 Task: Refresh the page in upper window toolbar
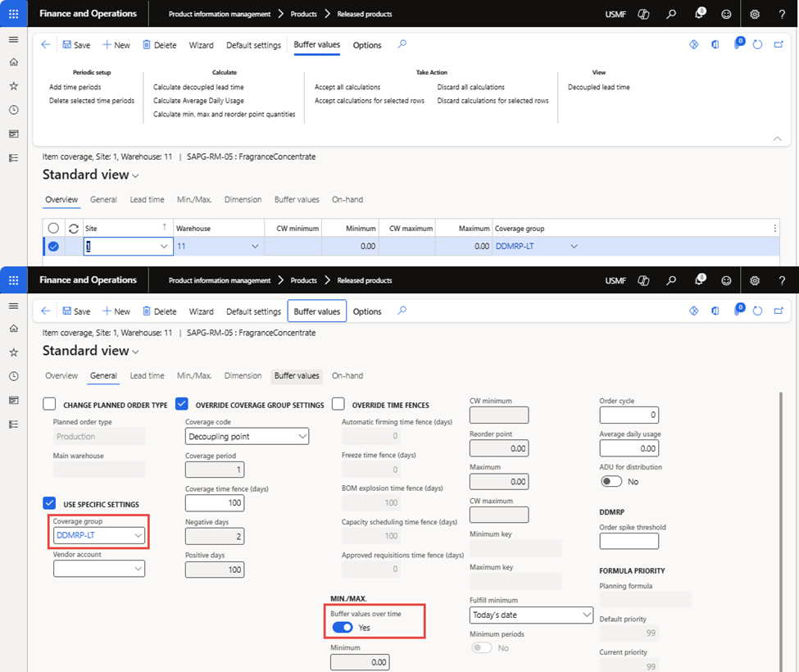coord(757,44)
